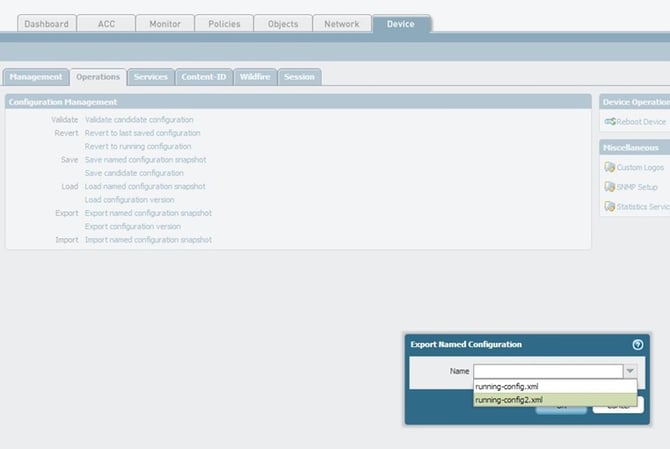Switch to the Monitor tab

(165, 24)
